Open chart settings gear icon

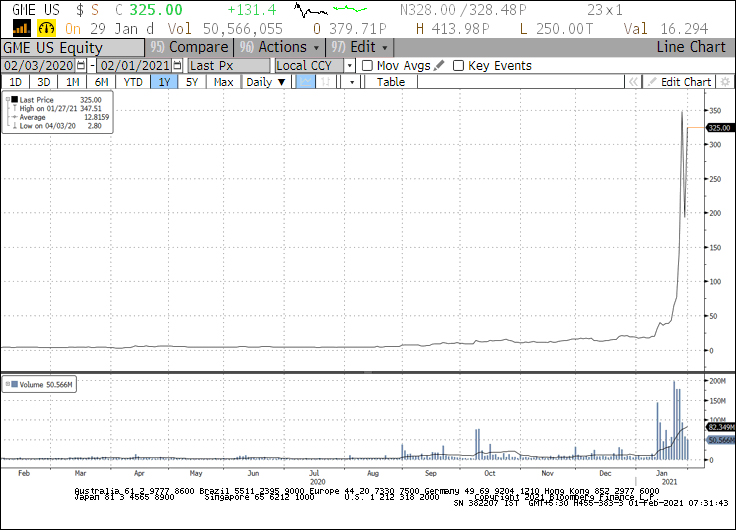point(725,82)
